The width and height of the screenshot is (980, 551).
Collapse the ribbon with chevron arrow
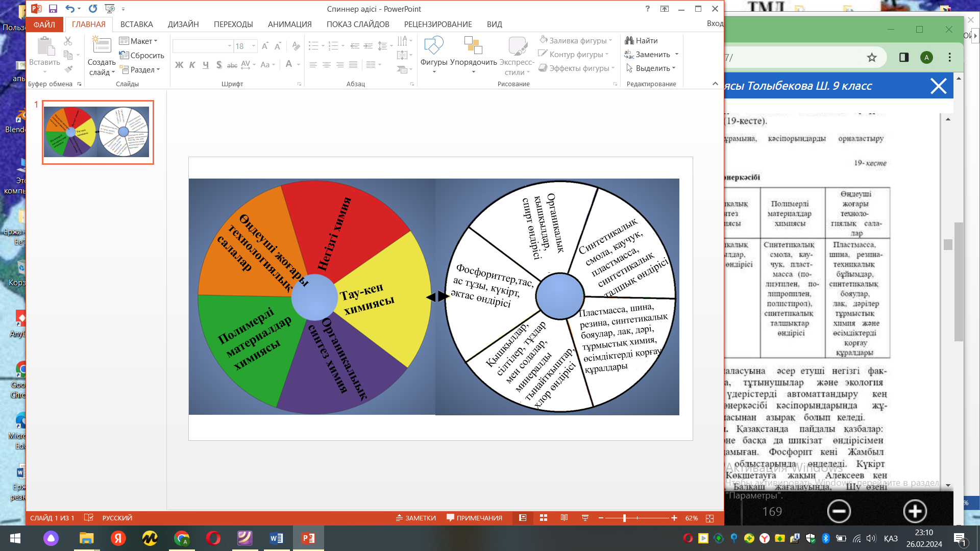point(715,84)
